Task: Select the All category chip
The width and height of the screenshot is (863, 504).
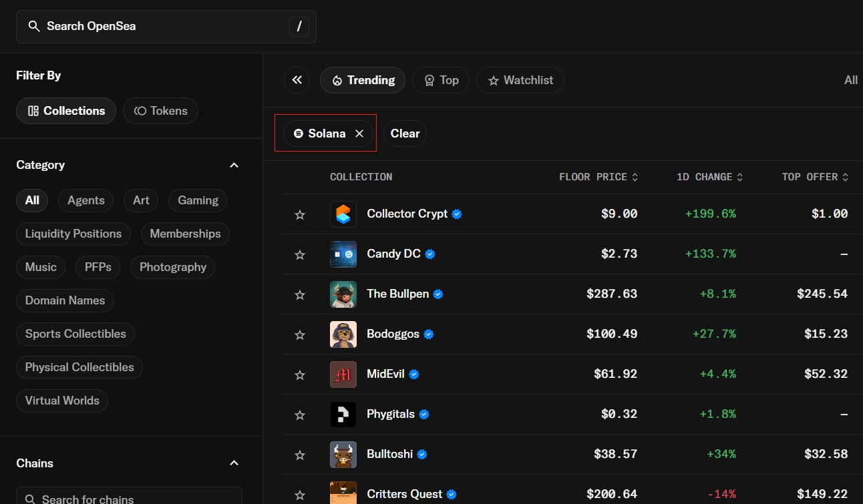Action: coord(32,200)
